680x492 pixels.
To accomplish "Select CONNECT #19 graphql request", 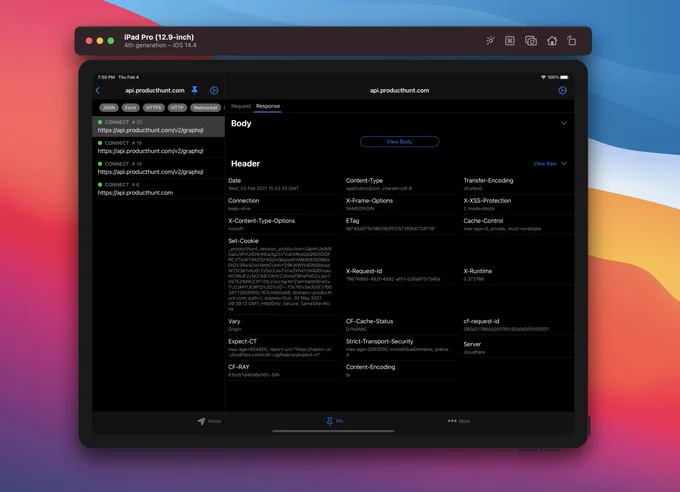I will tap(158, 147).
